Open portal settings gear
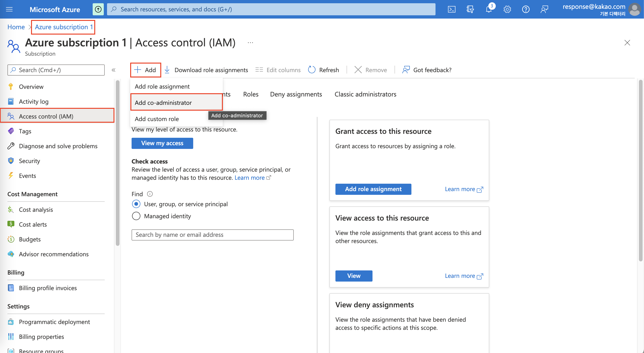644x353 pixels. coord(507,9)
